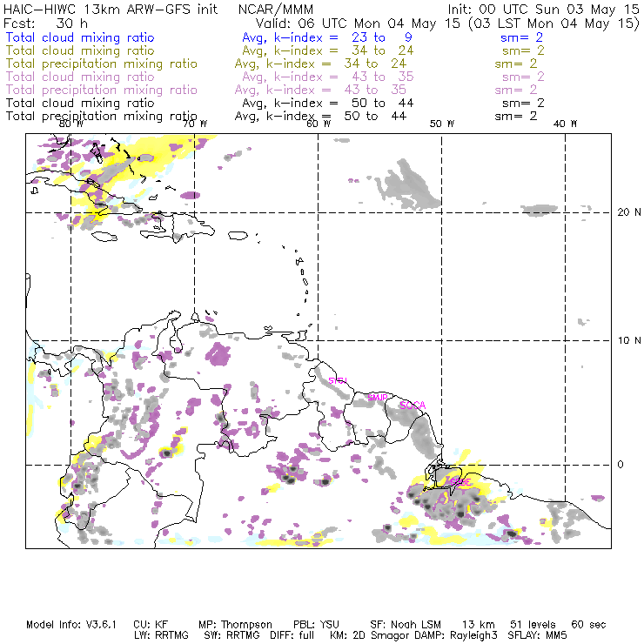Click the '51 levels' footer entry

tap(533, 625)
